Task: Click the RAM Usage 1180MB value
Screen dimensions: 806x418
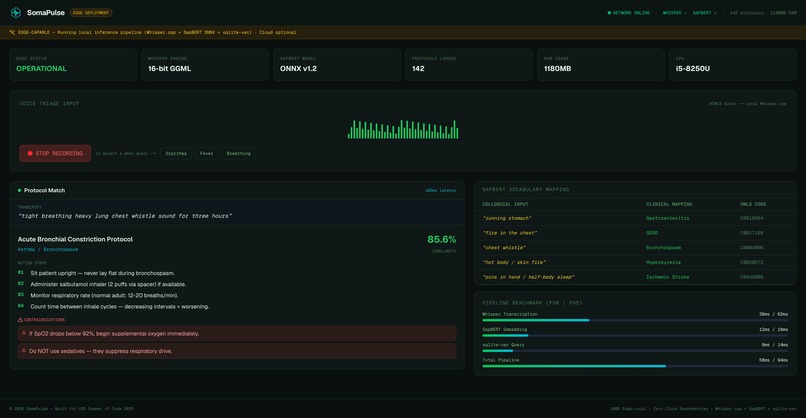Action: (x=558, y=68)
